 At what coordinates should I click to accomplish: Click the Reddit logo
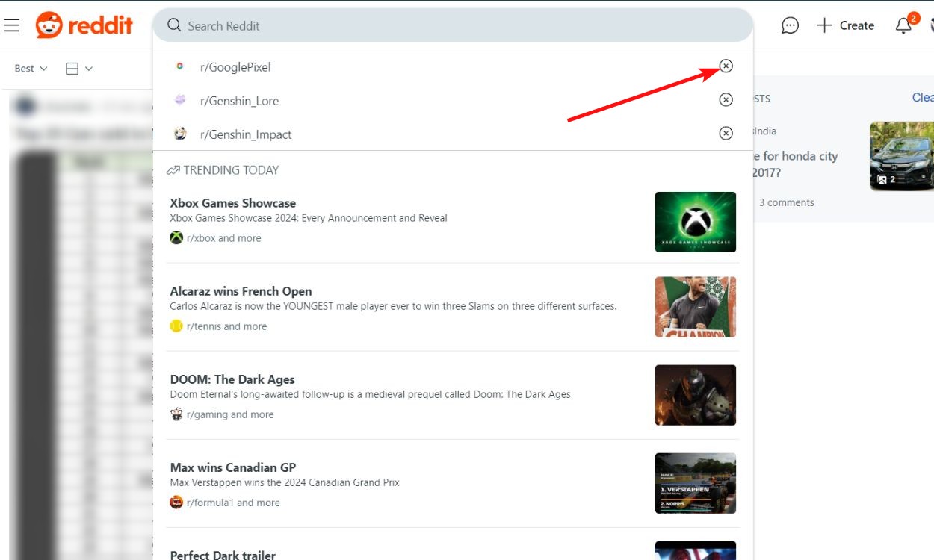click(x=84, y=25)
